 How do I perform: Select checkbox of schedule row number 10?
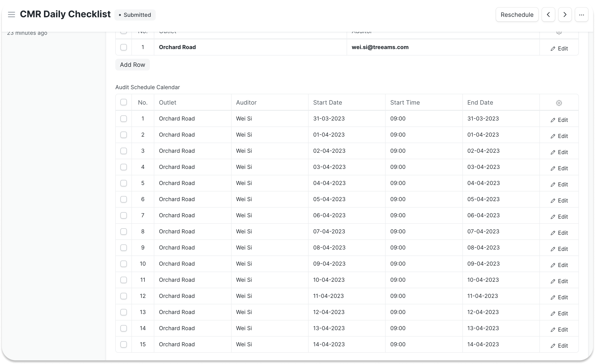pos(124,264)
